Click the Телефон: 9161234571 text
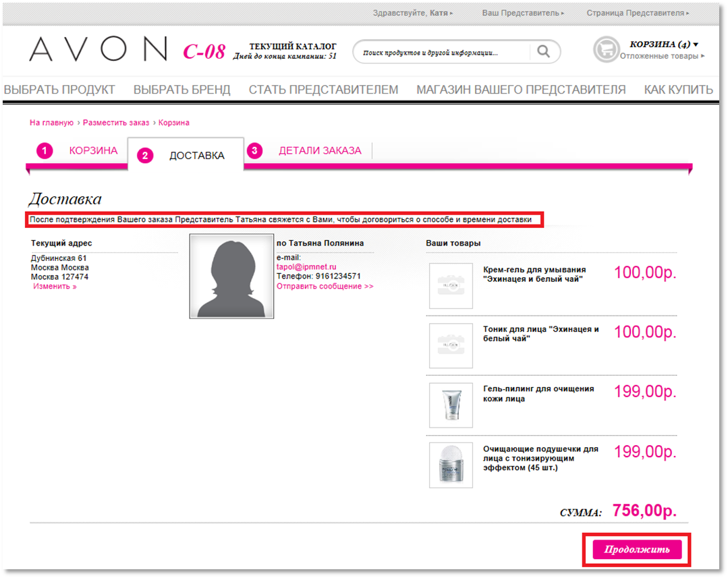This screenshot has height=578, width=728. point(318,277)
